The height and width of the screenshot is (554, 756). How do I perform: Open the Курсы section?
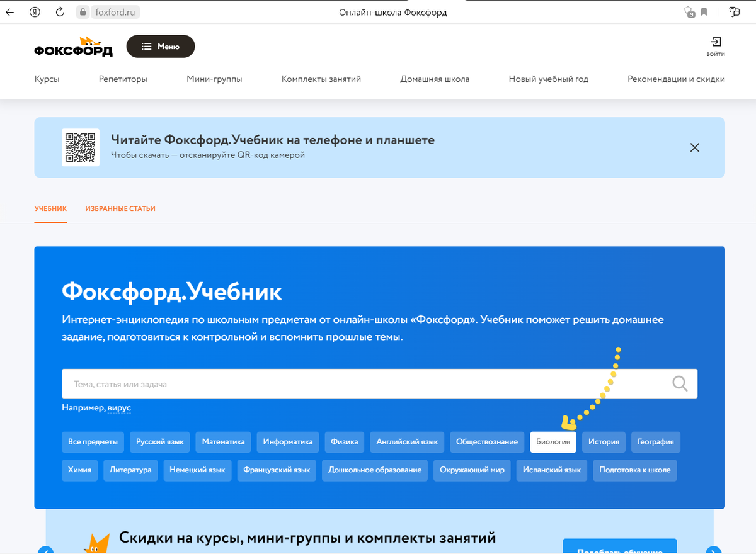pos(47,79)
